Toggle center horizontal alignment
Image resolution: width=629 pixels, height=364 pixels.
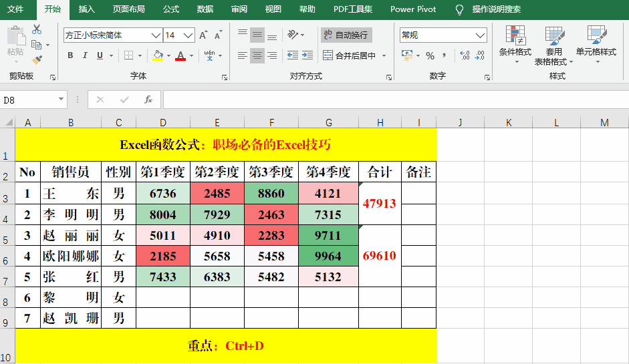[257, 55]
